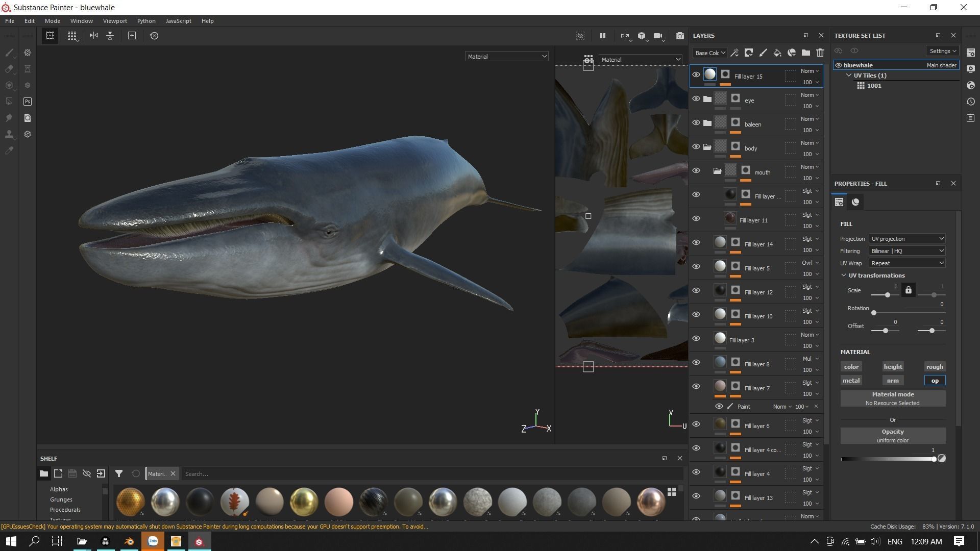Open the Base Color channel dropdown
The image size is (980, 551).
point(709,53)
